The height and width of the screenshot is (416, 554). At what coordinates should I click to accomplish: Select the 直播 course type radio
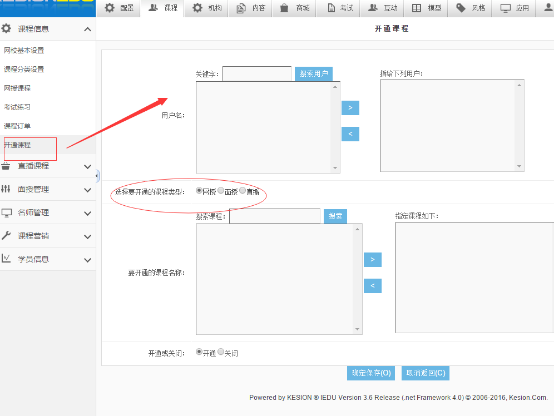(242, 191)
